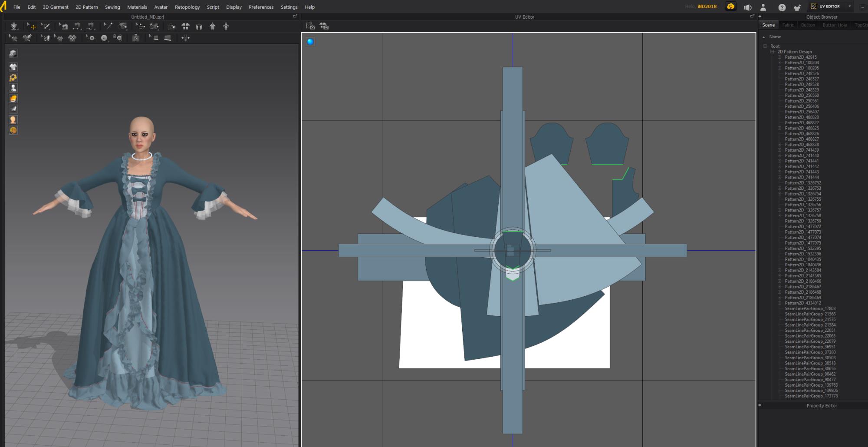Switch to the Button Hole tab
Image resolution: width=868 pixels, height=447 pixels.
[835, 25]
